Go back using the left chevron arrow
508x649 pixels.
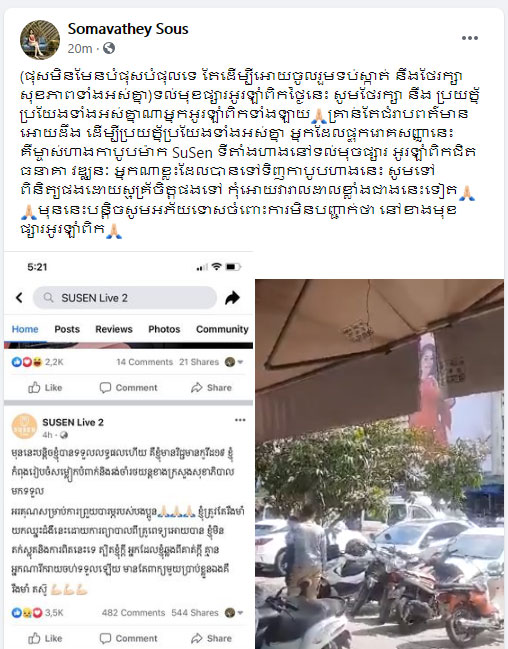pyautogui.click(x=19, y=298)
